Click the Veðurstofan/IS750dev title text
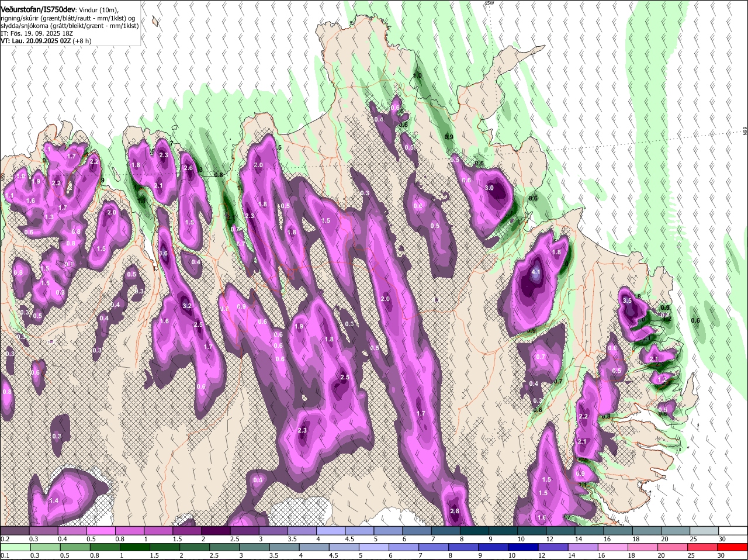Screen dimensions: 748x560 (38, 10)
